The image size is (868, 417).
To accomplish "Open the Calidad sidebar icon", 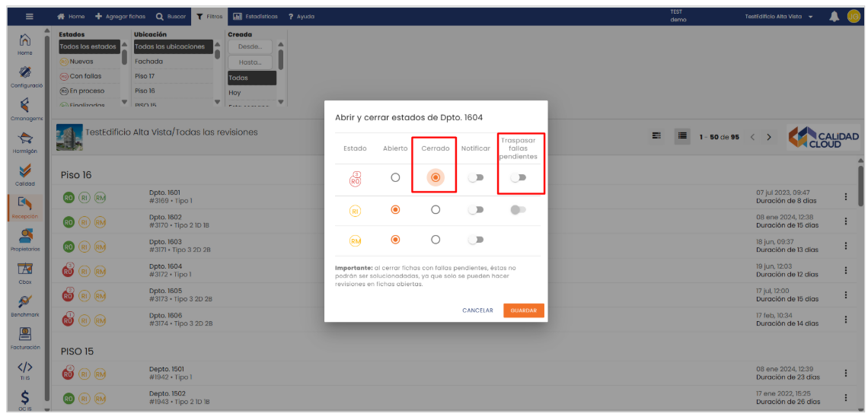I will pyautogui.click(x=24, y=171).
